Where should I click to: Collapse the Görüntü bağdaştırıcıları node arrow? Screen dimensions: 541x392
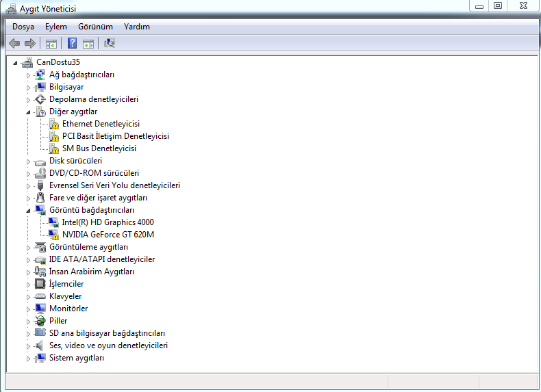click(28, 211)
